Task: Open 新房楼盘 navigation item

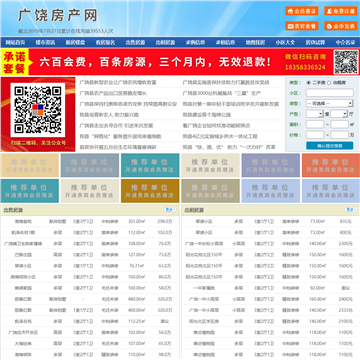Action: click(75, 42)
